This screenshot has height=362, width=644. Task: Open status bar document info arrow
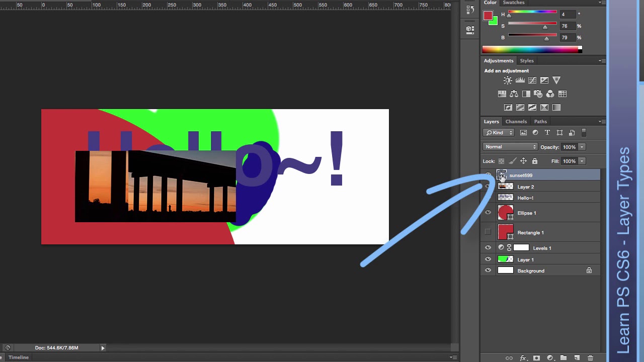pyautogui.click(x=103, y=348)
